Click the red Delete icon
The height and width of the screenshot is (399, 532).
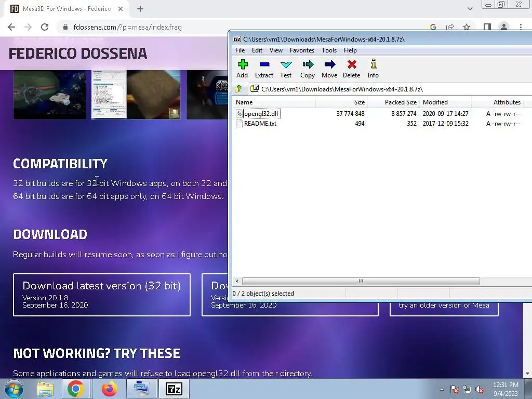(x=352, y=69)
